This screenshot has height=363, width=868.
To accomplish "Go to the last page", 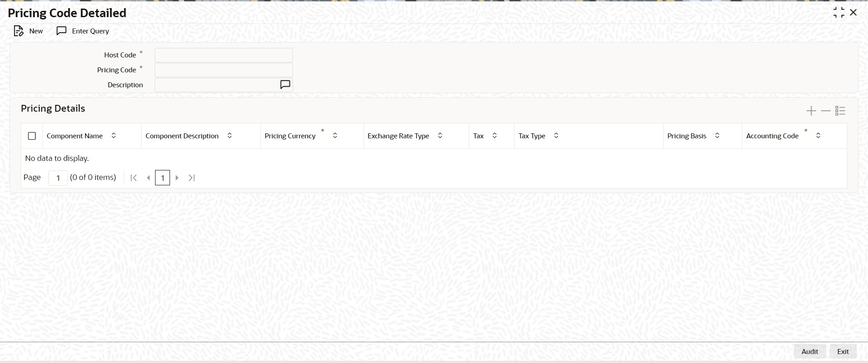I will [192, 178].
